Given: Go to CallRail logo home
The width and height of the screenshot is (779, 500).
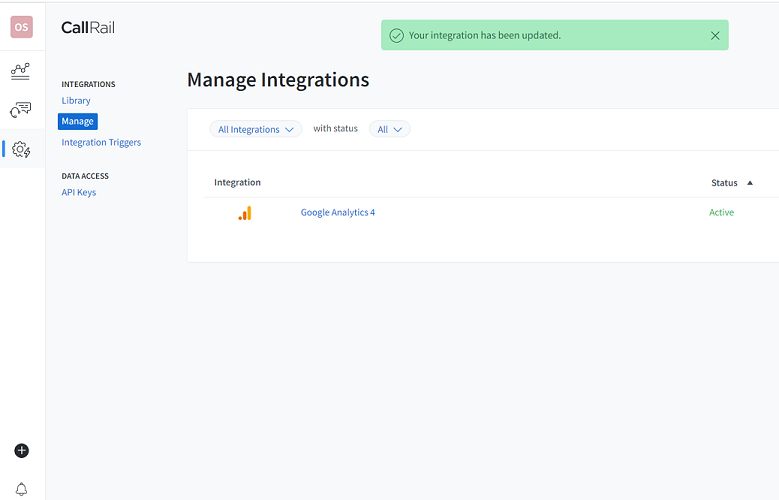Looking at the screenshot, I should coord(88,27).
